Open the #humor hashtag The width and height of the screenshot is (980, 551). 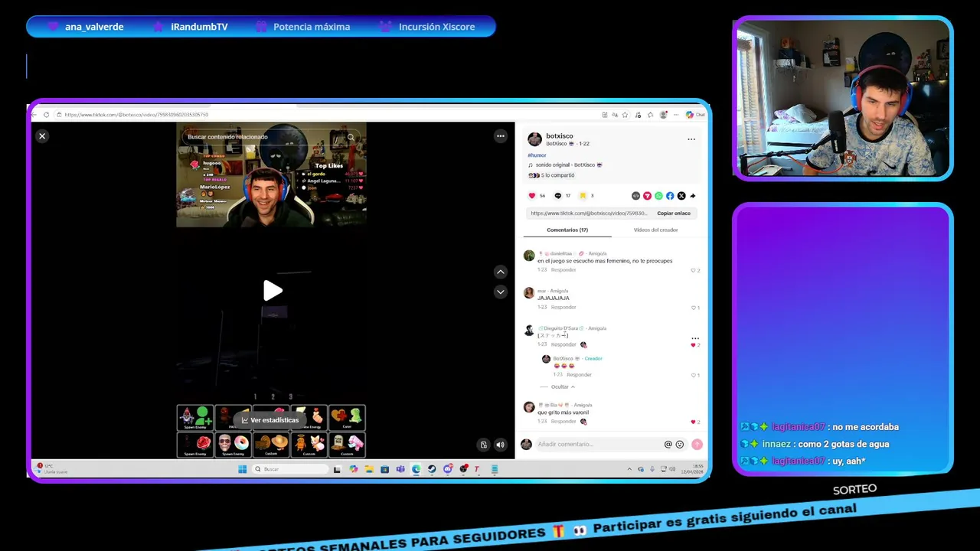[537, 155]
